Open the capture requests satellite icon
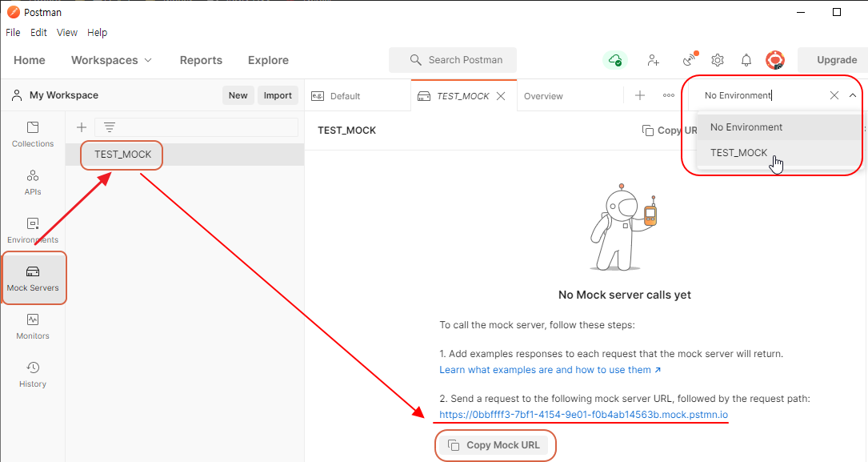The image size is (868, 462). [x=690, y=59]
